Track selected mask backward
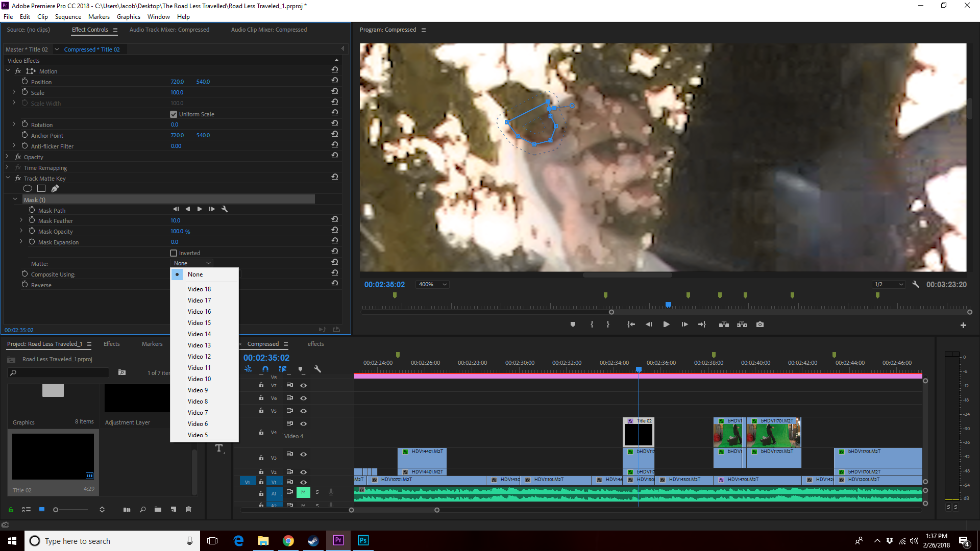Image resolution: width=980 pixels, height=551 pixels. [188, 209]
